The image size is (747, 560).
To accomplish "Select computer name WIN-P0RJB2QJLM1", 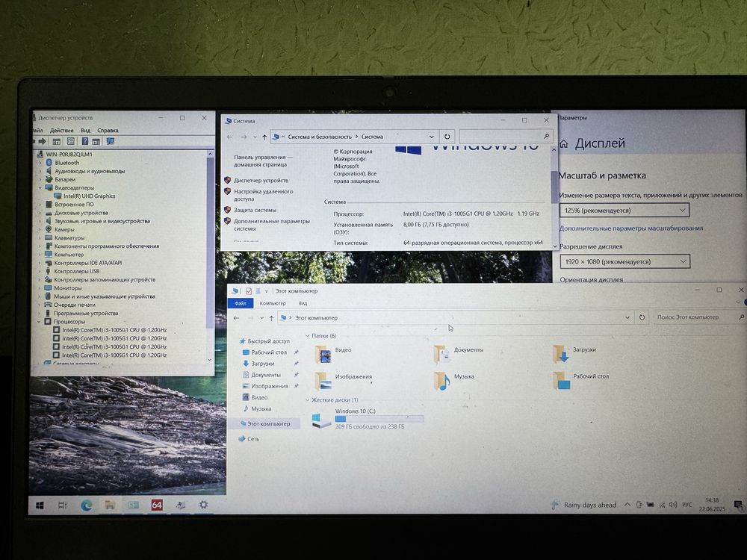I will pyautogui.click(x=69, y=155).
